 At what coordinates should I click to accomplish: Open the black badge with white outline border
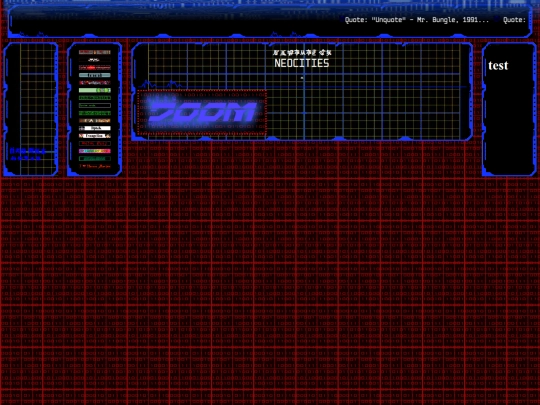click(x=95, y=105)
